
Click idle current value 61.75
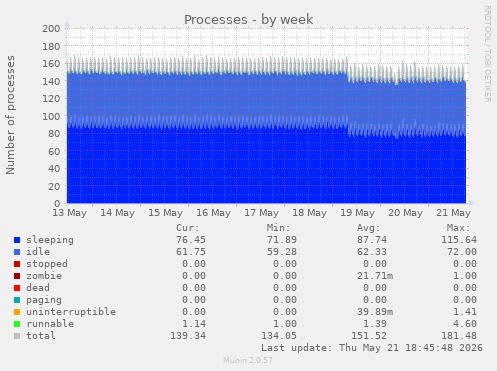[191, 252]
